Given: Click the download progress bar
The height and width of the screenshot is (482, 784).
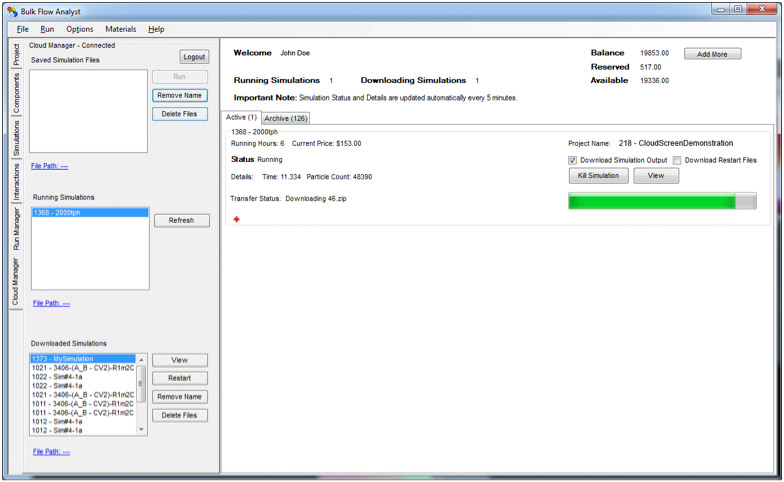Looking at the screenshot, I should [661, 201].
